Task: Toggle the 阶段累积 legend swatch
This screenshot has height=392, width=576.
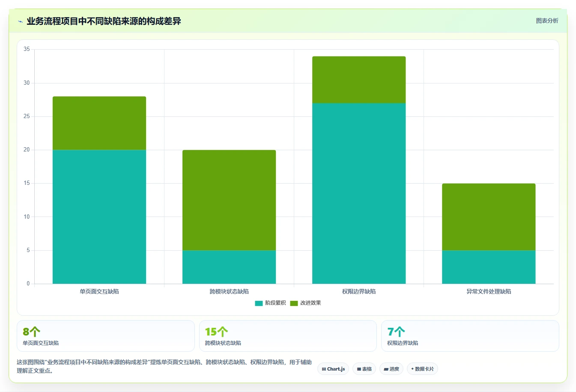Action: point(259,303)
